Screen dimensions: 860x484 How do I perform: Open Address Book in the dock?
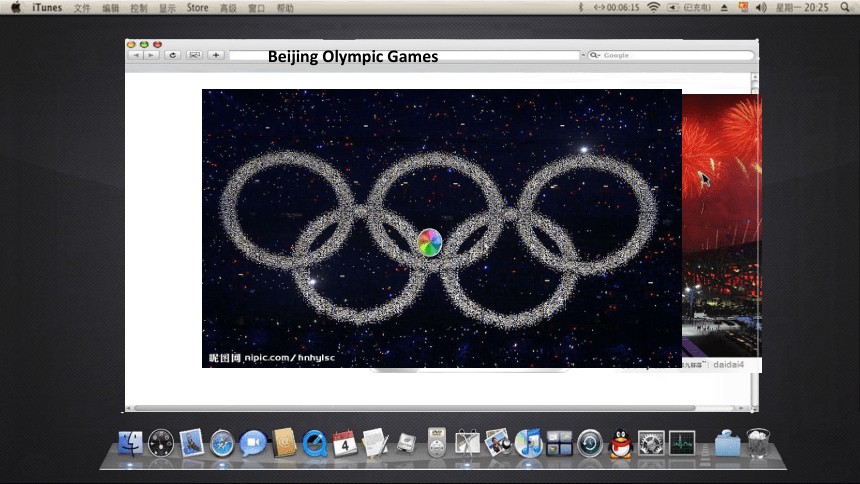(x=284, y=443)
